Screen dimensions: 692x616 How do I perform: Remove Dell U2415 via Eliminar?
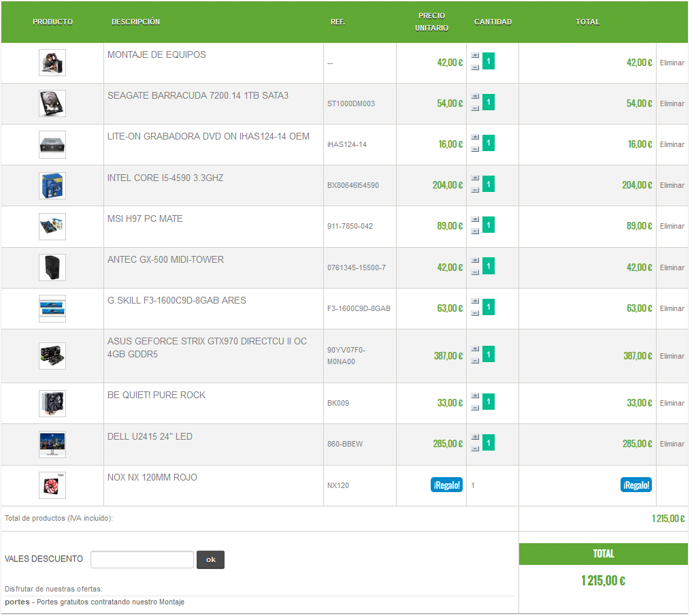tap(674, 444)
